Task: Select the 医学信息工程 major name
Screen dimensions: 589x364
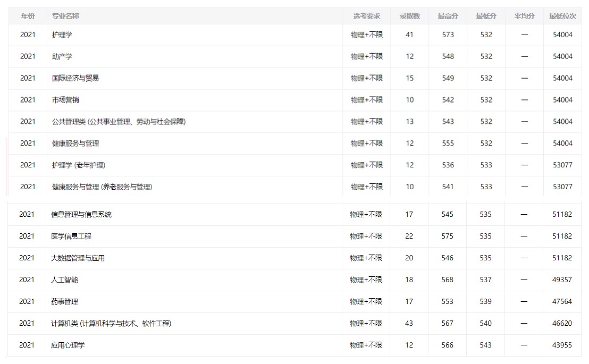Action: [71, 236]
